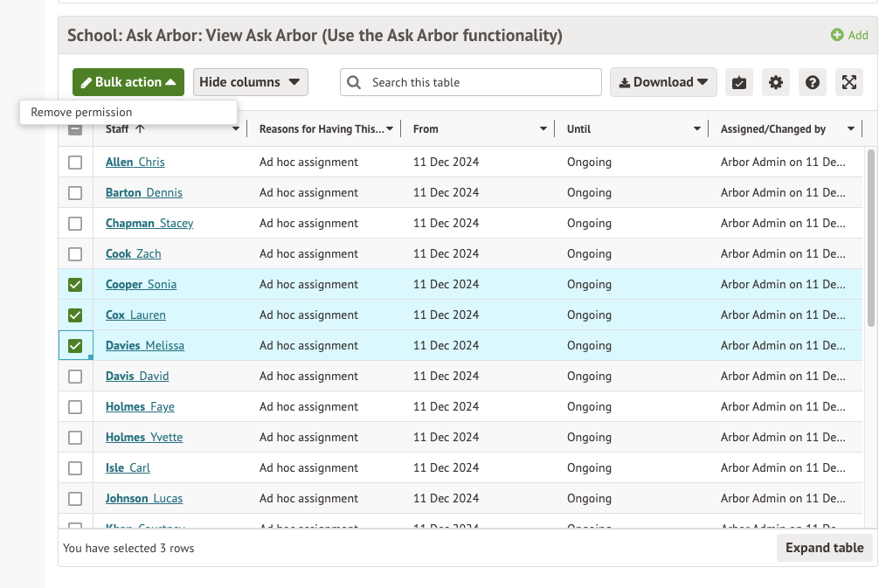The image size is (886, 588).
Task: Click the search magnifier icon
Action: pos(353,81)
